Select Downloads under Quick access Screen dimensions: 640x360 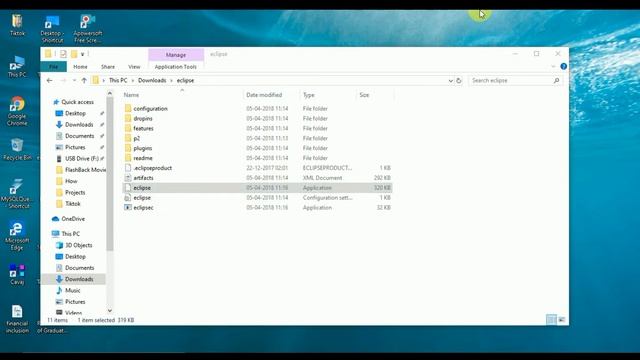tap(79, 124)
